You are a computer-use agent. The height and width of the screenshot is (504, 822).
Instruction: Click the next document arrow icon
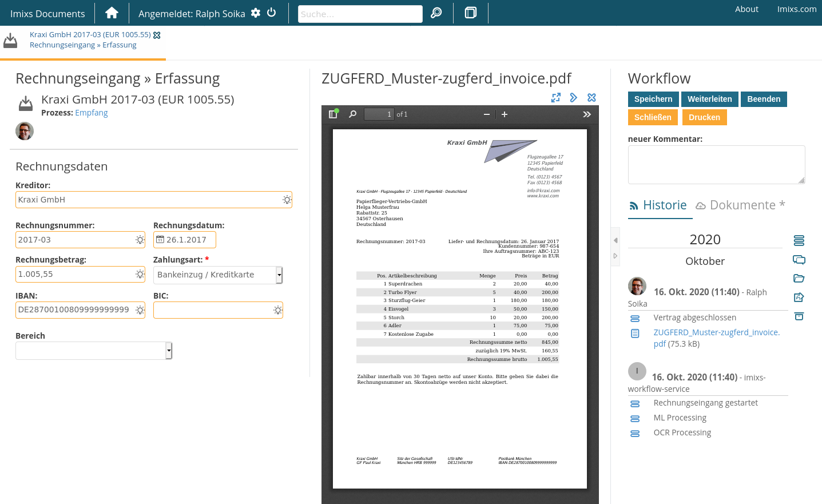[574, 98]
